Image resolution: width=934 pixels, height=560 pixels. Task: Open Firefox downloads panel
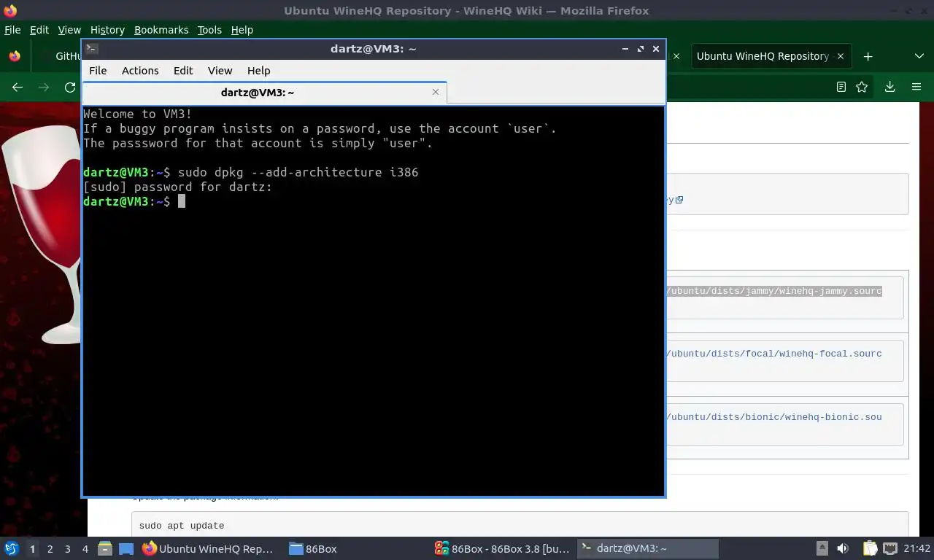click(889, 87)
